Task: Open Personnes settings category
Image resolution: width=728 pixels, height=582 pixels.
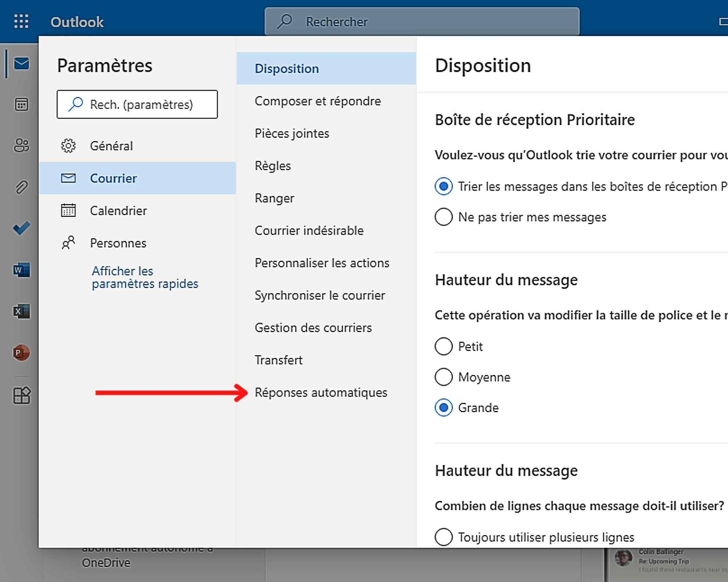Action: (x=137, y=243)
